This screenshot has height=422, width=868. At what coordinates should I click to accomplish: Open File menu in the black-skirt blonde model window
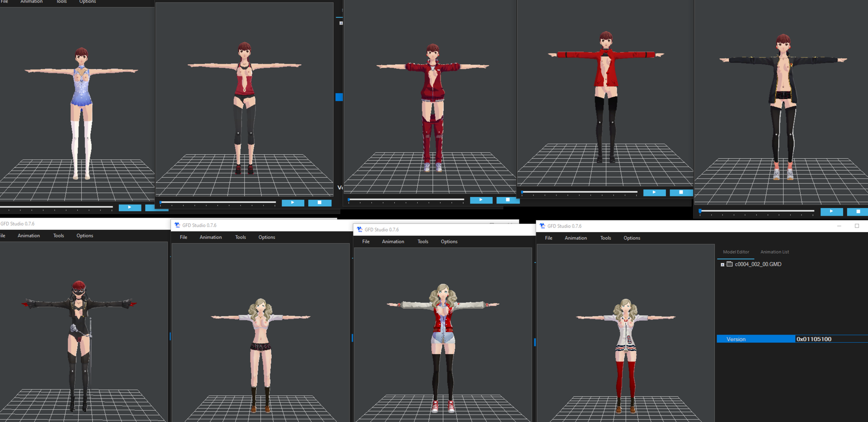(184, 237)
